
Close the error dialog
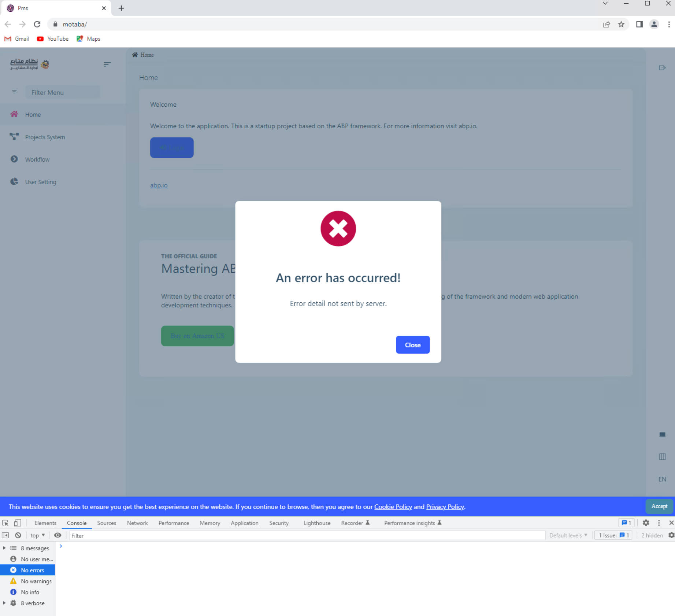(x=413, y=345)
